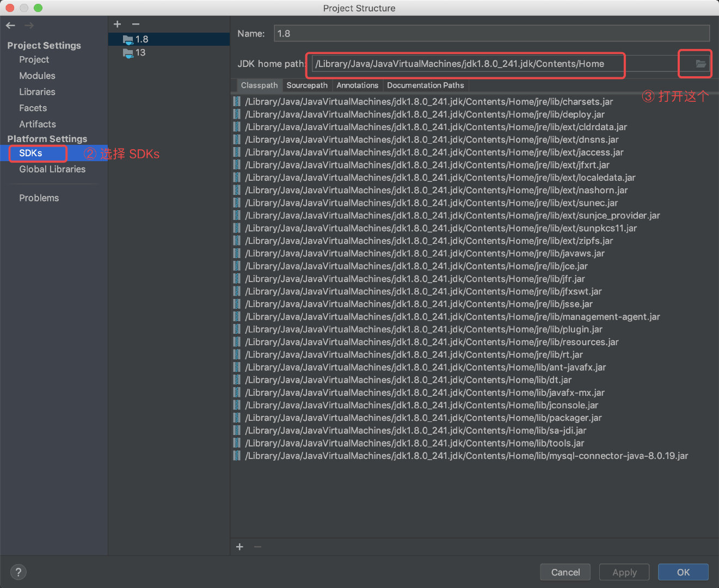Viewport: 719px width, 588px height.
Task: Open the Facets settings page
Action: tap(33, 108)
